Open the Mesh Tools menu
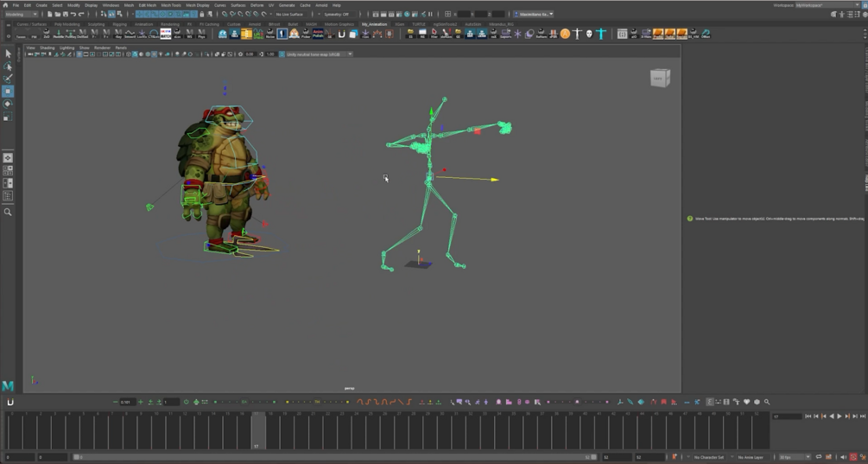 pos(171,5)
